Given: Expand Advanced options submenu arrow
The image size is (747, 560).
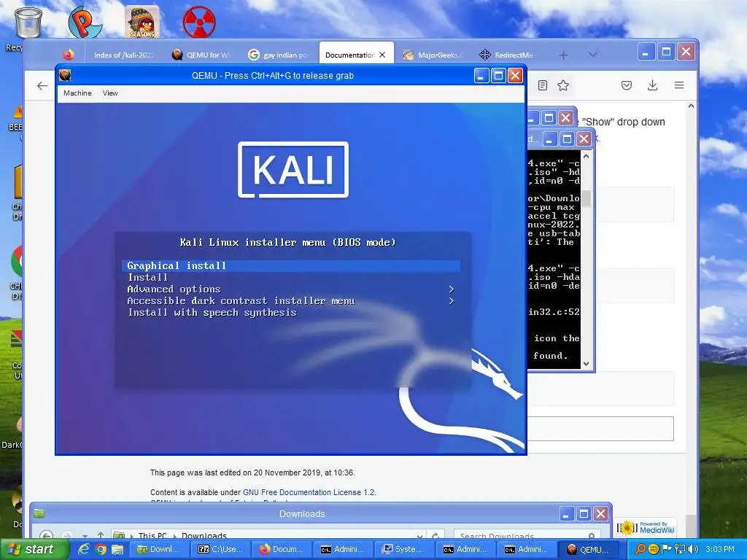Looking at the screenshot, I should tap(451, 289).
